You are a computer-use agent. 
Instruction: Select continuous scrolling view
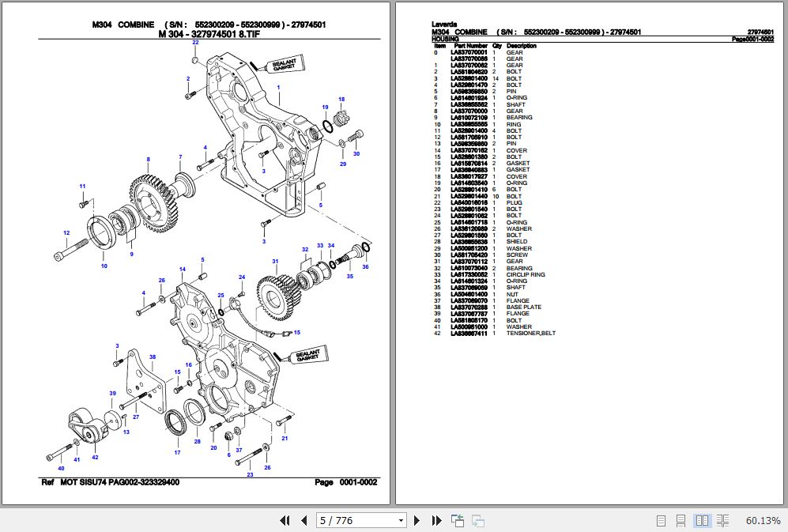681,520
